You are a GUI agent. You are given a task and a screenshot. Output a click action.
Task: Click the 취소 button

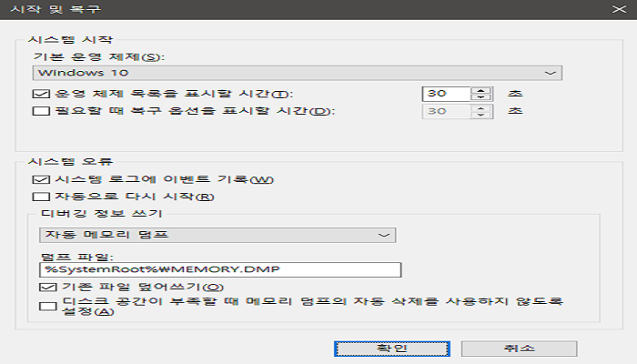click(x=519, y=349)
